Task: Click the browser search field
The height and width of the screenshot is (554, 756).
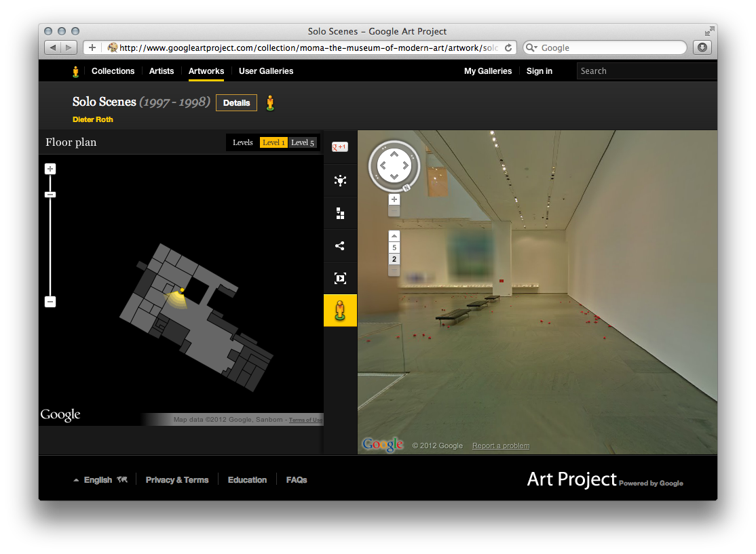Action: pyautogui.click(x=604, y=47)
